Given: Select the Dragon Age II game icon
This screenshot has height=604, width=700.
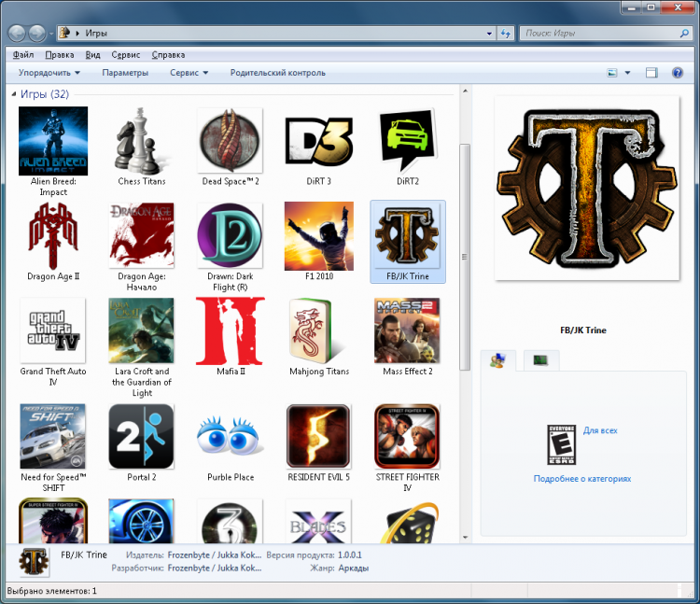Looking at the screenshot, I should [x=53, y=235].
